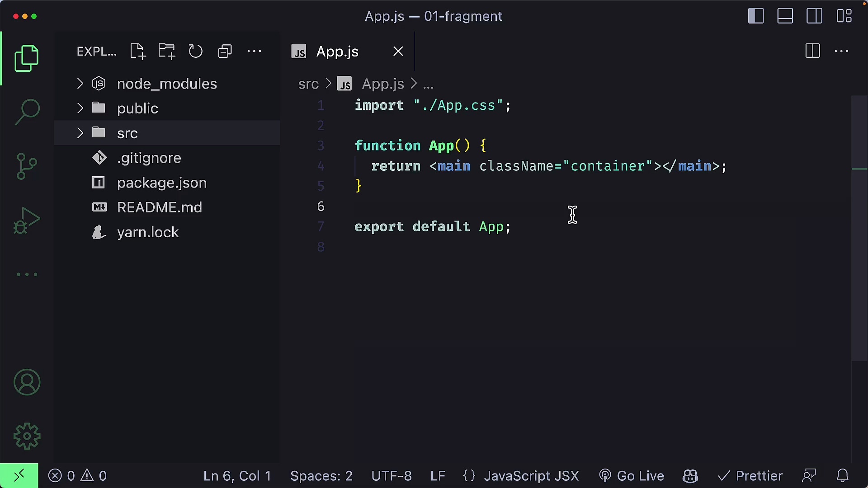Collapse all folders in Explorer
Screen dimensions: 868x488
click(225, 52)
